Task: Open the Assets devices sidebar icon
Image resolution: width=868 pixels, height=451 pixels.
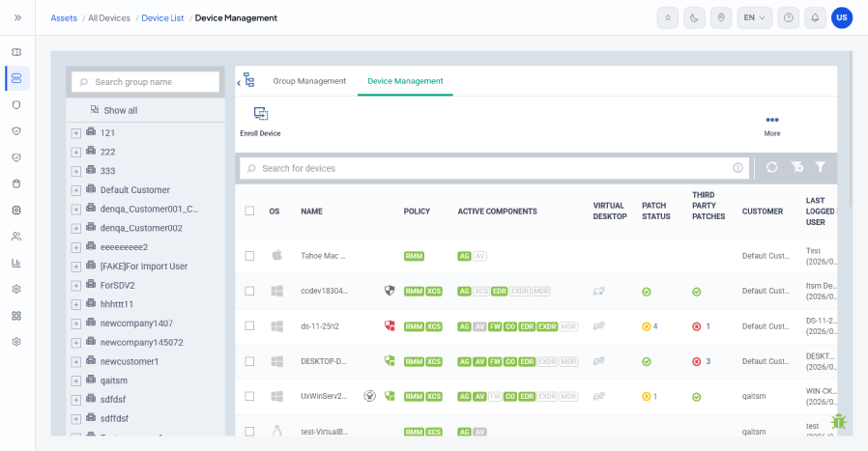Action: pyautogui.click(x=16, y=78)
